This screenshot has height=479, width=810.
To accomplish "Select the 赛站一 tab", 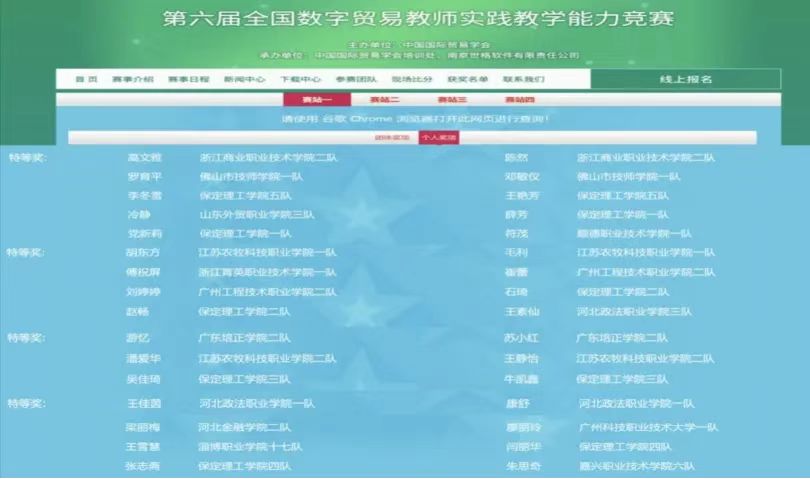I will pos(317,100).
